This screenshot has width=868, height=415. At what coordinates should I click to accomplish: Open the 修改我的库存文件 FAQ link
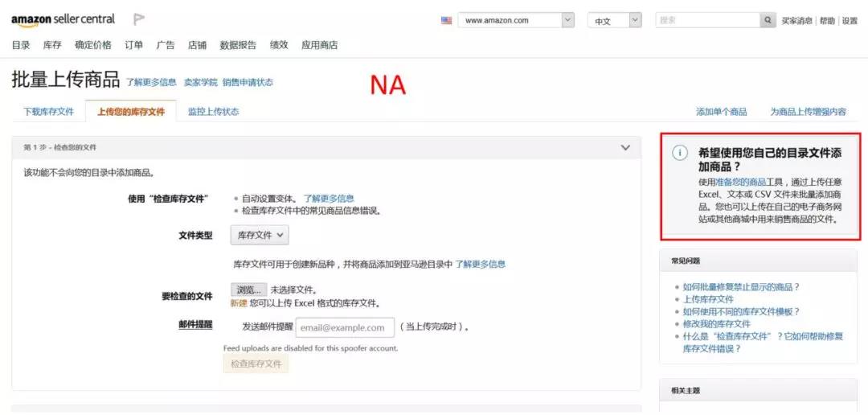[716, 323]
